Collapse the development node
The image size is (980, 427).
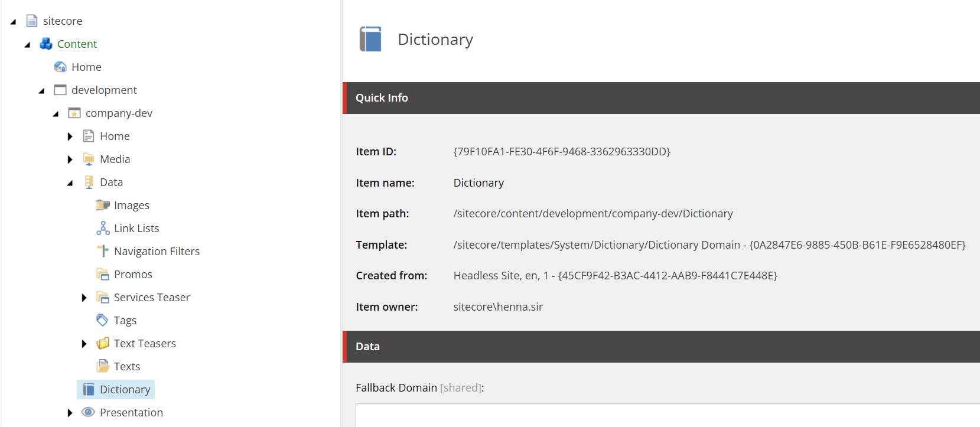pos(41,91)
